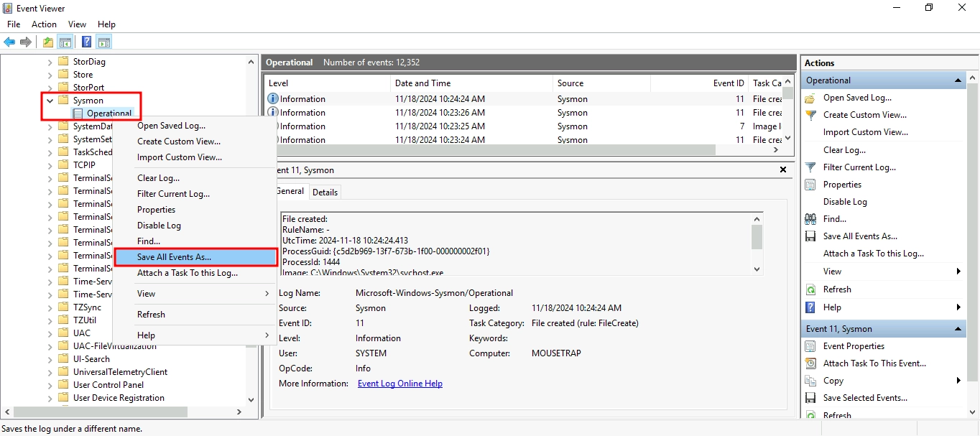
Task: Click the Find binoculars icon in Actions
Action: [x=810, y=219]
